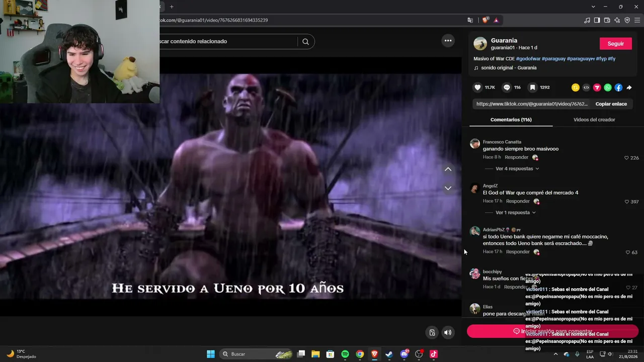Viewport: 644px width, 362px height.
Task: Open Guarania's profile name
Action: (x=504, y=40)
